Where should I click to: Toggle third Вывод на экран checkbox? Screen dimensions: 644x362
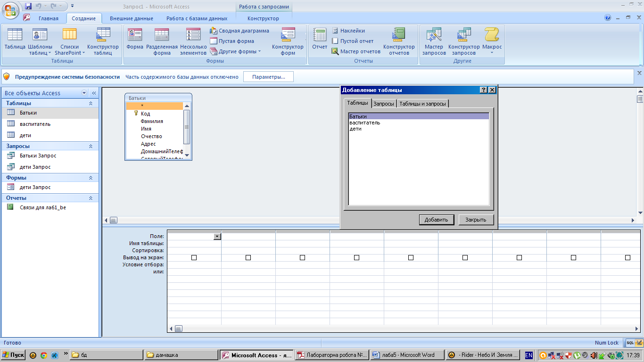(302, 257)
